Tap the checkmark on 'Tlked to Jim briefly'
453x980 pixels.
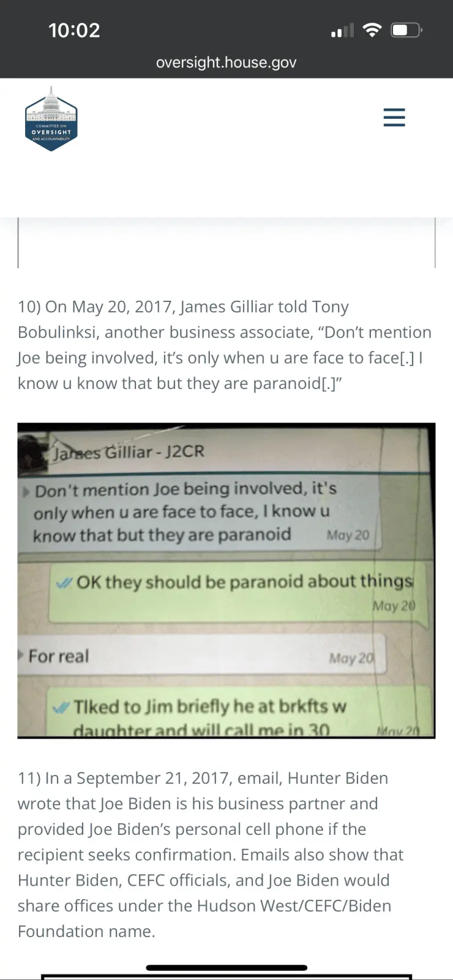pos(61,707)
